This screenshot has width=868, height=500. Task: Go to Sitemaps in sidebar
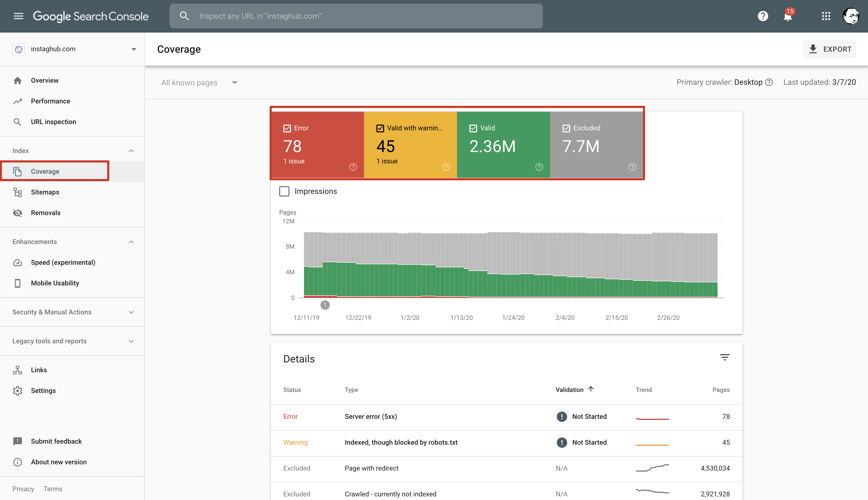45,192
